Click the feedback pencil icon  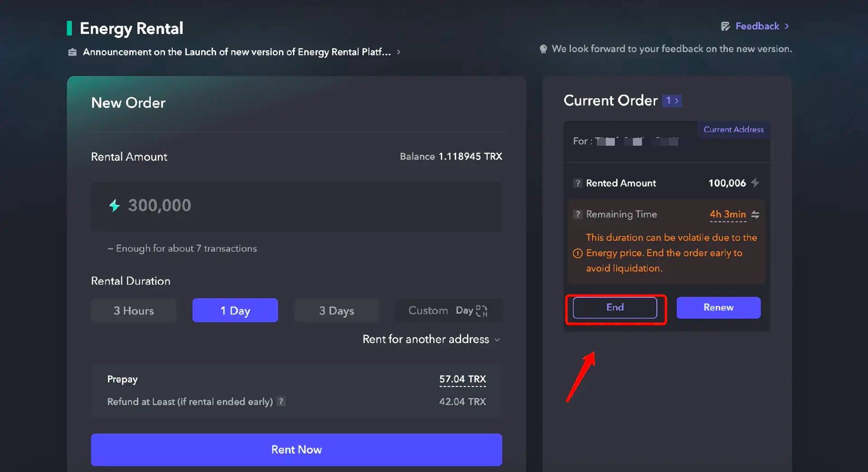click(726, 26)
